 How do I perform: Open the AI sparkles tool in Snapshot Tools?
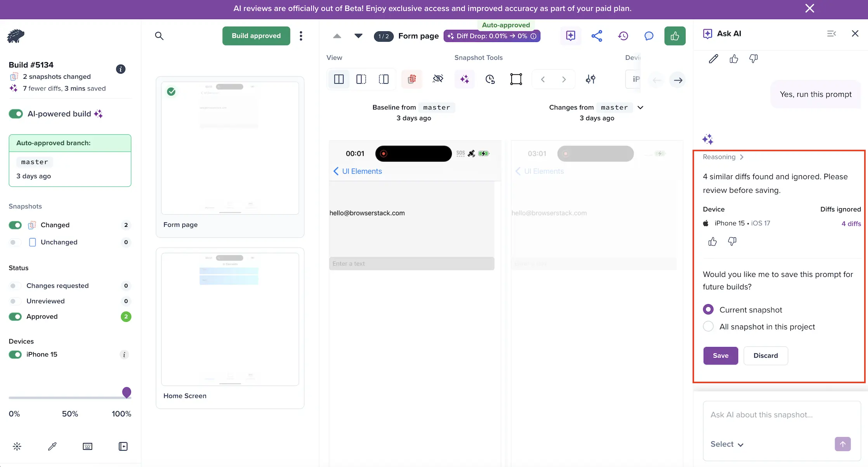[464, 79]
